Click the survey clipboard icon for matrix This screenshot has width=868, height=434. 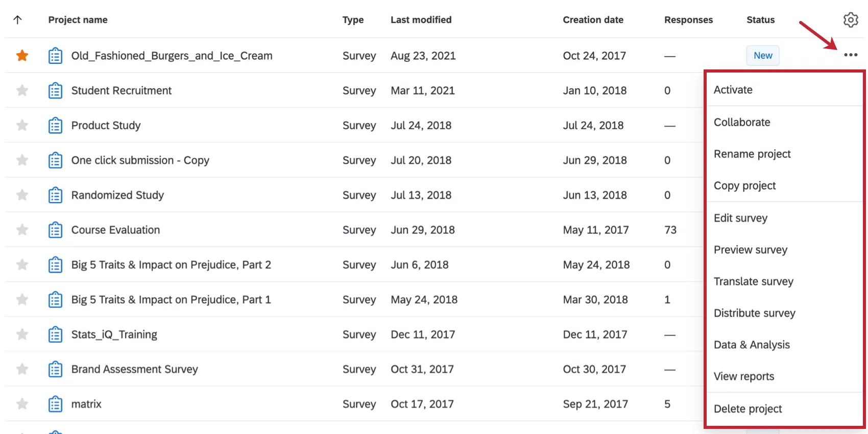[55, 403]
